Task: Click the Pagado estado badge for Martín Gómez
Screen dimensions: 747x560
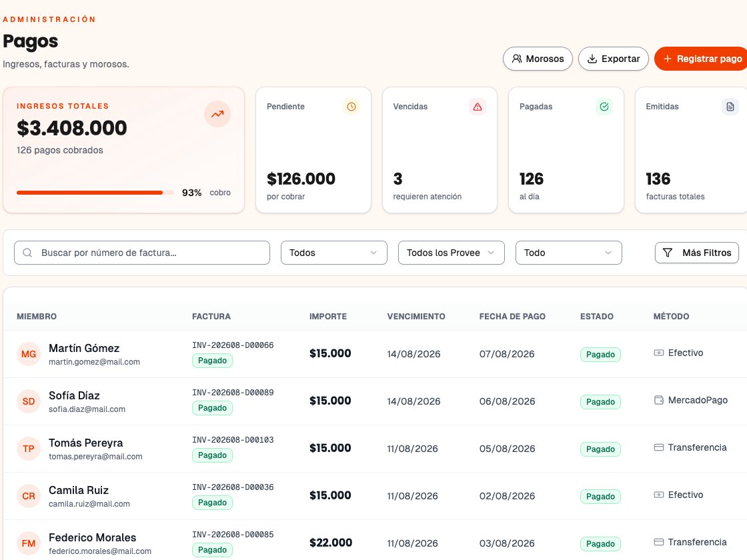Action: coord(600,354)
